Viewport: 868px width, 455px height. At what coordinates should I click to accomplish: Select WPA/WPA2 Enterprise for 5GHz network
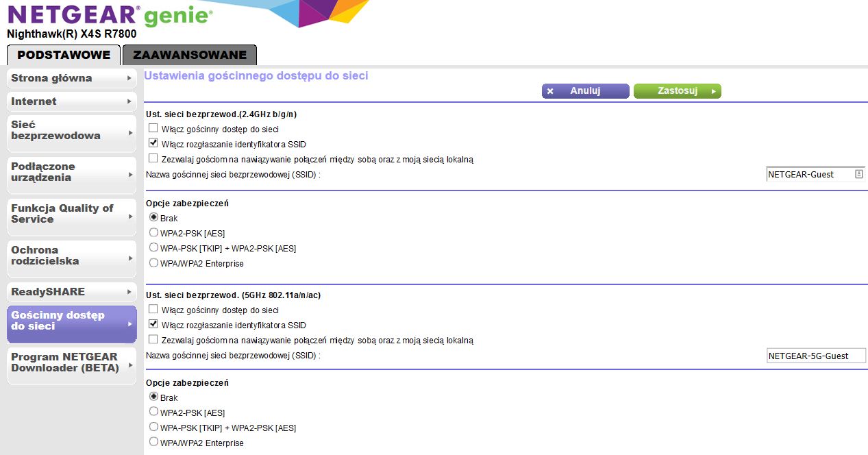(x=153, y=442)
